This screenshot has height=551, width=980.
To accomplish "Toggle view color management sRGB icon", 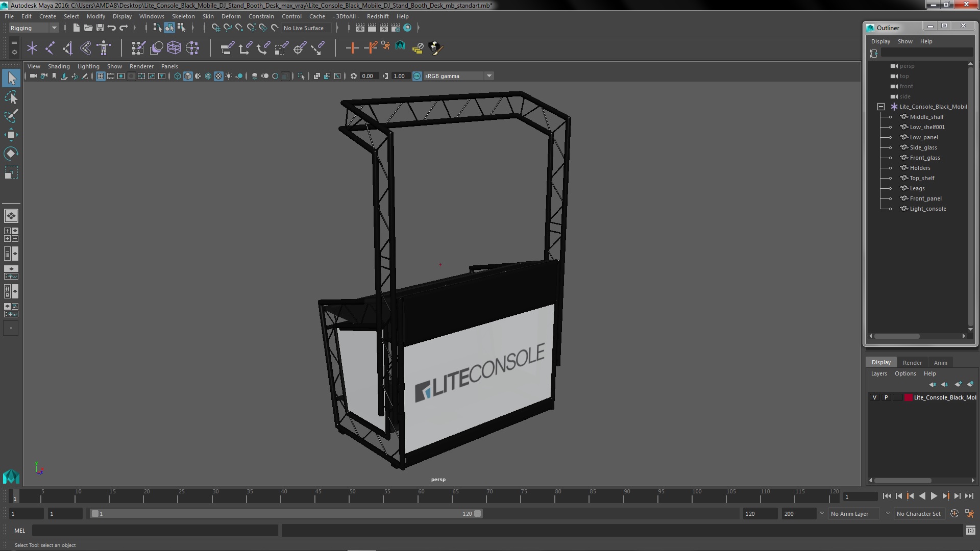I will [417, 76].
